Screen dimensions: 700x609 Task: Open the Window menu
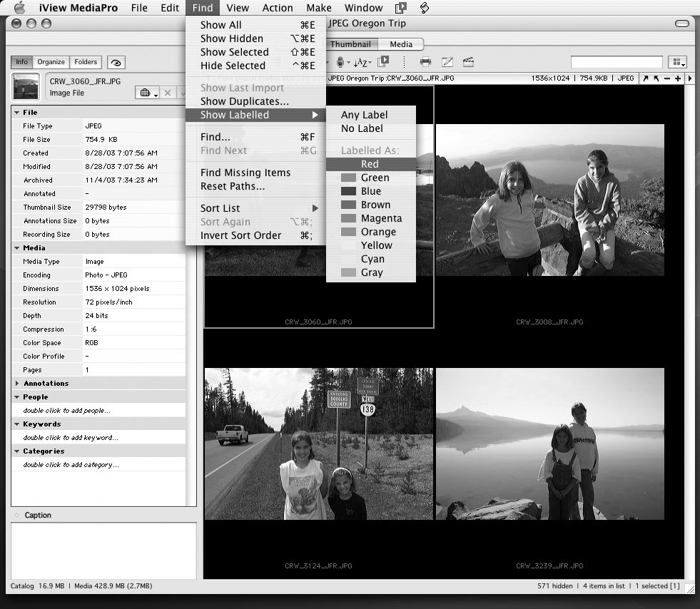[x=363, y=8]
